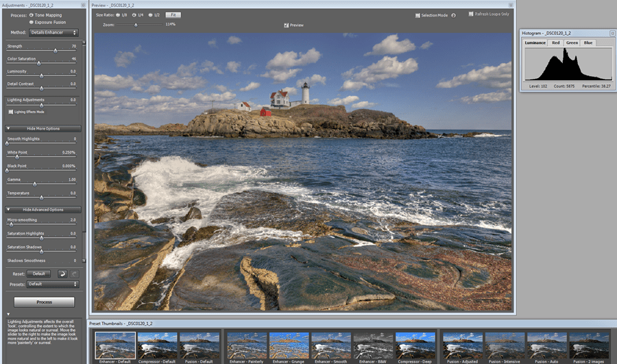Image resolution: width=617 pixels, height=364 pixels.
Task: Select Enhancer - B&W preset thumbnail
Action: 373,345
